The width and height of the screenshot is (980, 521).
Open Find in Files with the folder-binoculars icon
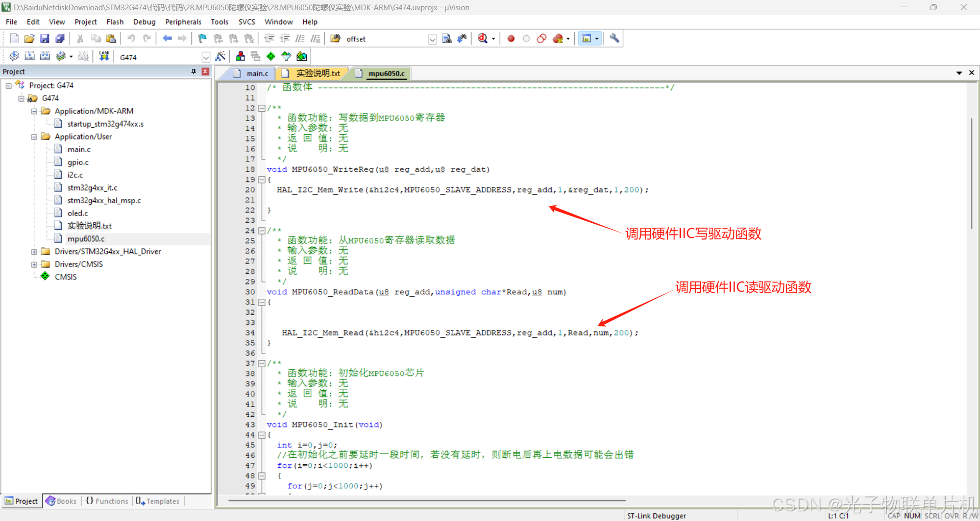[335, 38]
